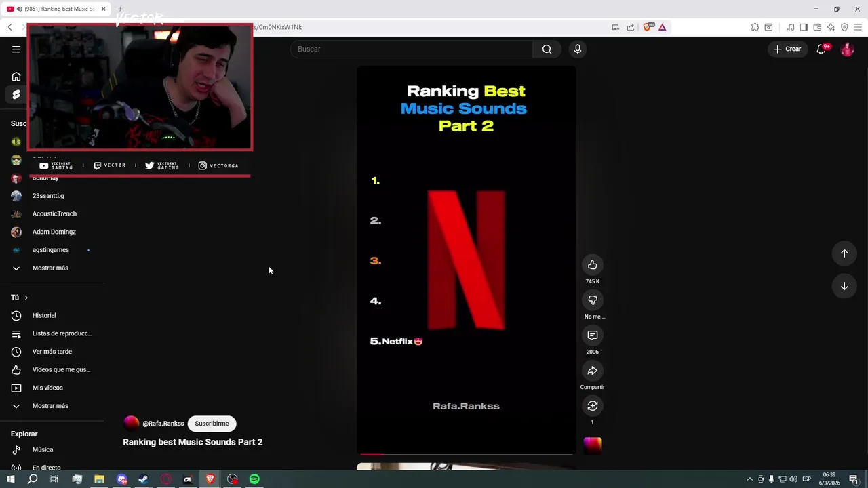The width and height of the screenshot is (868, 488).
Task: Share the Short via Compartir
Action: [x=593, y=371]
